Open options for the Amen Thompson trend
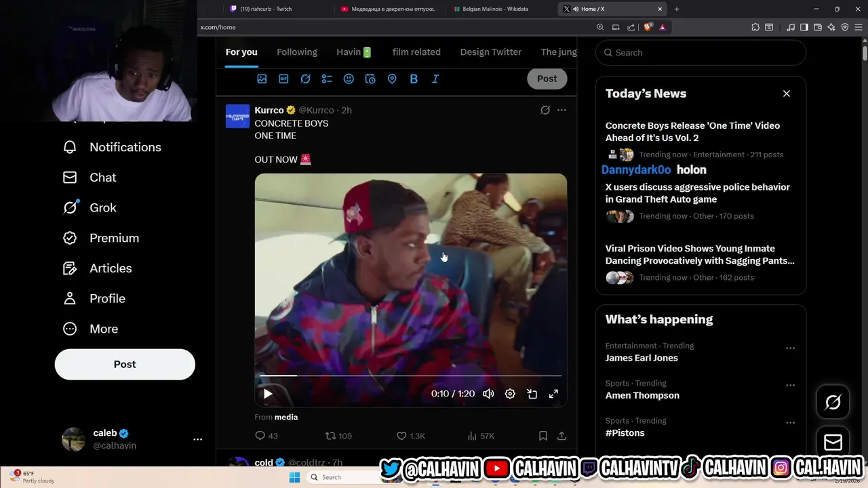 pos(790,385)
